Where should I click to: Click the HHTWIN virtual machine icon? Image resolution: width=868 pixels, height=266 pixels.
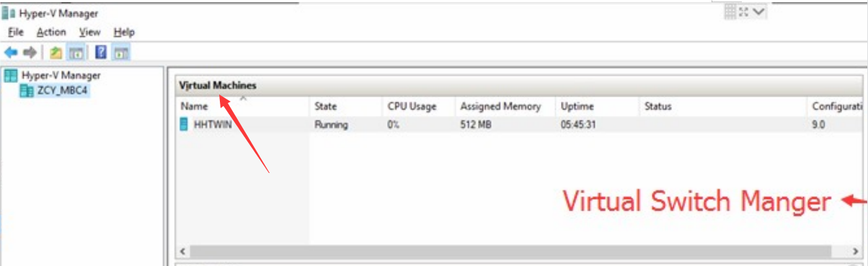click(x=183, y=125)
